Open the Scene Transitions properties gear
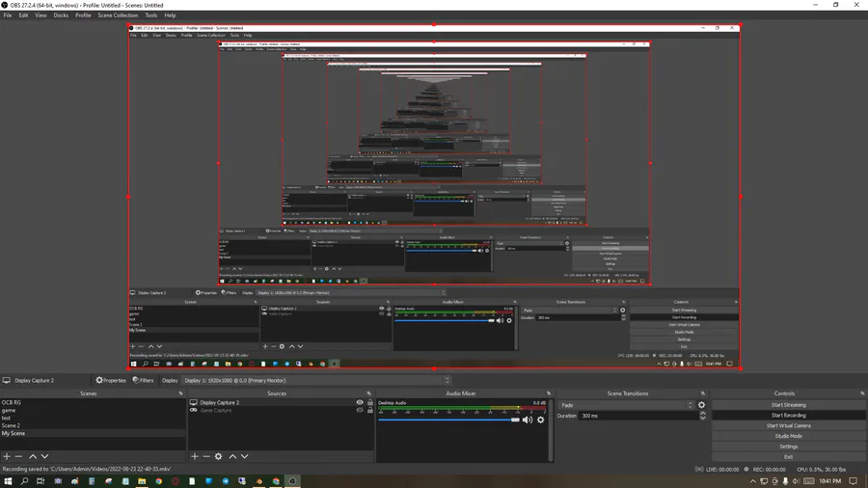 pos(702,405)
